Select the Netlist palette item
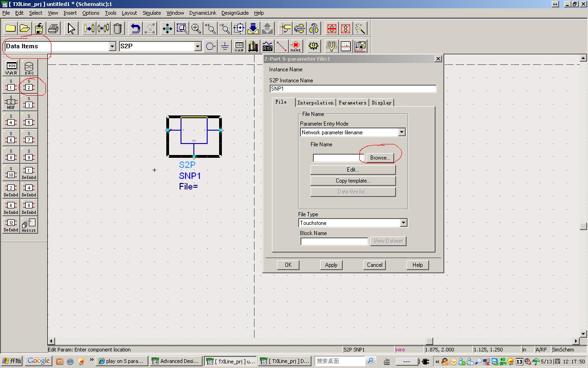 (x=29, y=225)
